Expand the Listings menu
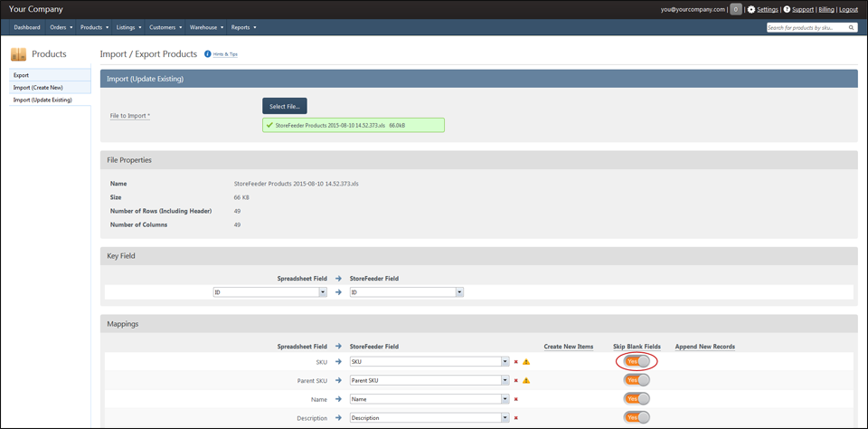868x429 pixels. coord(129,27)
